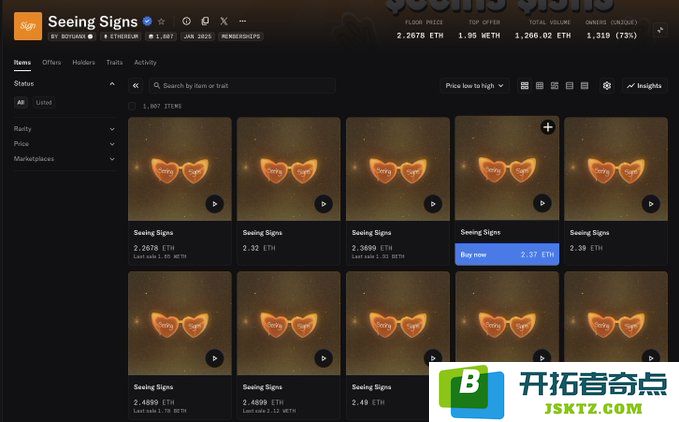
Task: Add the 2.37 ETH item with plus icon
Action: pos(548,127)
